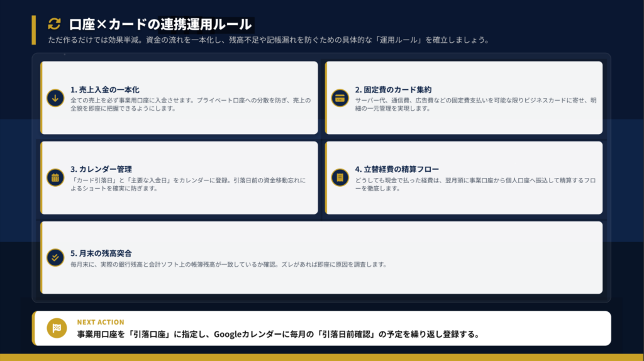
Task: Click the sync arrows icon beside the title
Action: [55, 24]
